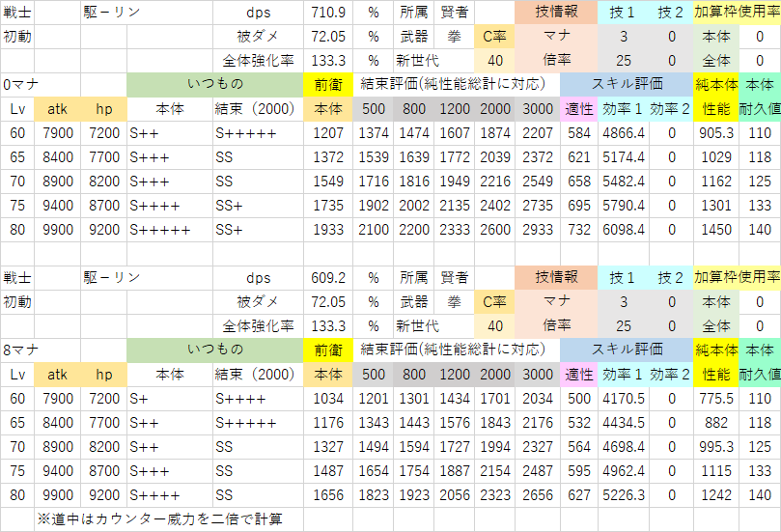Select the cell showing 2056
The width and height of the screenshot is (781, 532).
pos(454,495)
